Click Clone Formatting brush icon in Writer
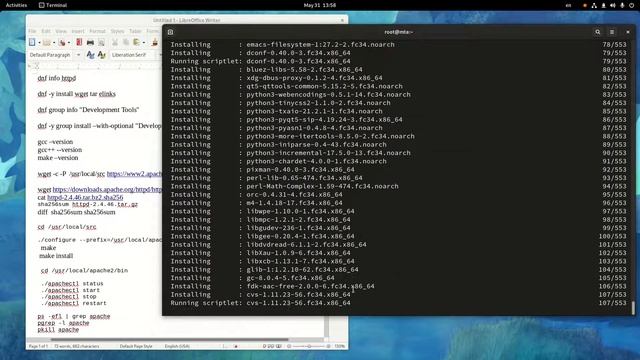The image size is (640, 360). (155, 42)
